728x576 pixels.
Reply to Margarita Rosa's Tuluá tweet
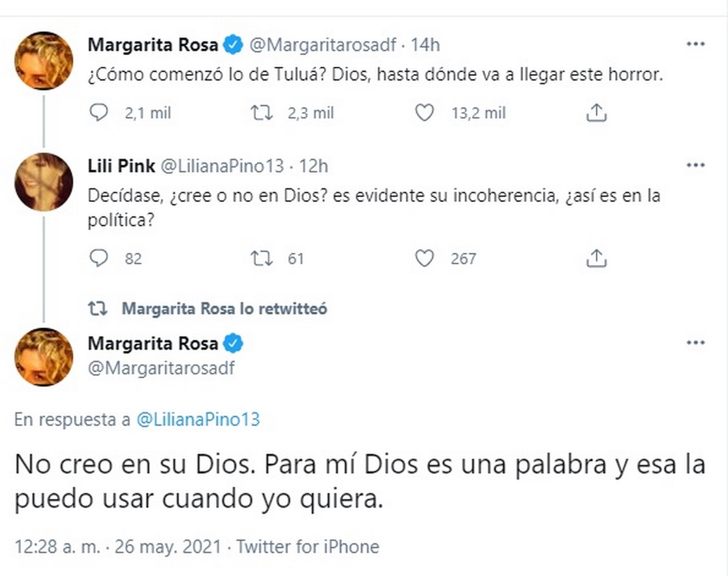tap(98, 113)
